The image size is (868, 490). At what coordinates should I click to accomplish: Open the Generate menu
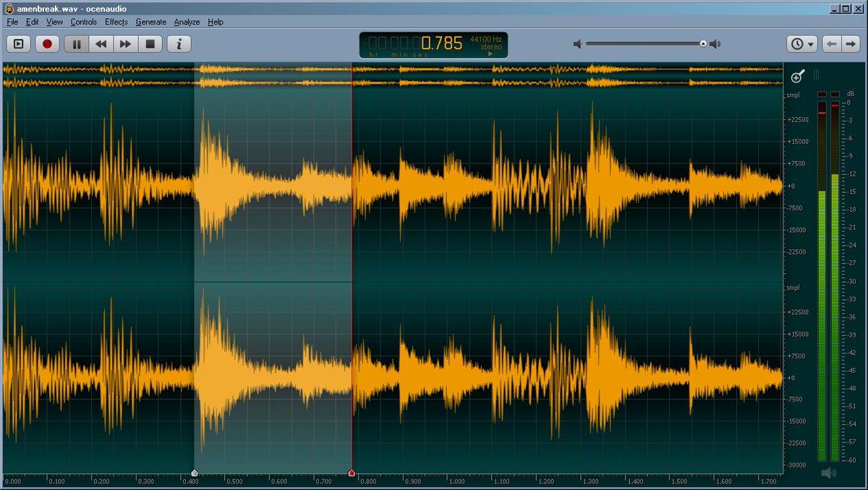150,22
